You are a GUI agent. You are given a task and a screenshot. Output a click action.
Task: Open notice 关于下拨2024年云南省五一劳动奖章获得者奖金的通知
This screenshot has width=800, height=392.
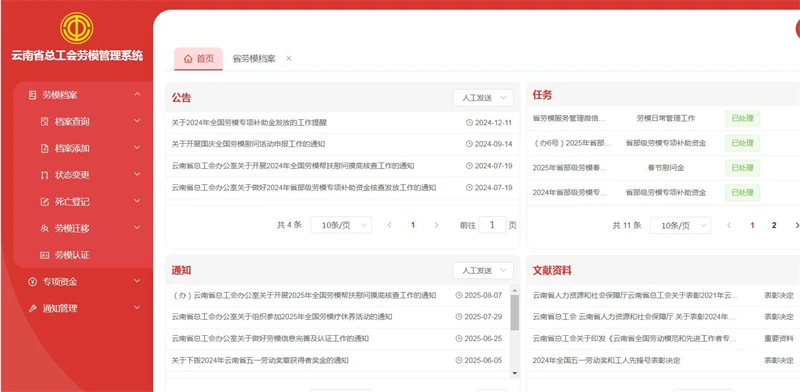tap(260, 360)
